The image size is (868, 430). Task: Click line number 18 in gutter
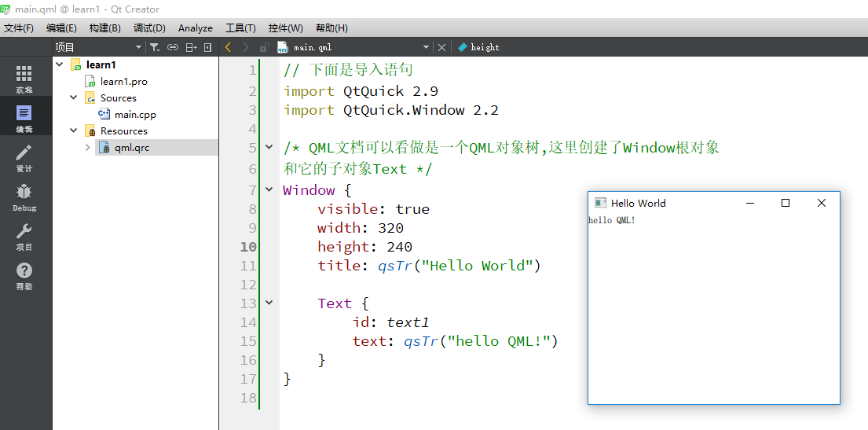(248, 397)
